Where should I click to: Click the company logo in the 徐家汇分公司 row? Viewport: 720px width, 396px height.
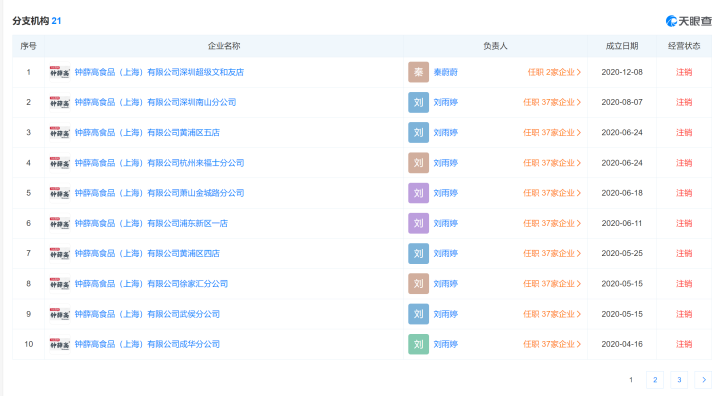pyautogui.click(x=60, y=284)
